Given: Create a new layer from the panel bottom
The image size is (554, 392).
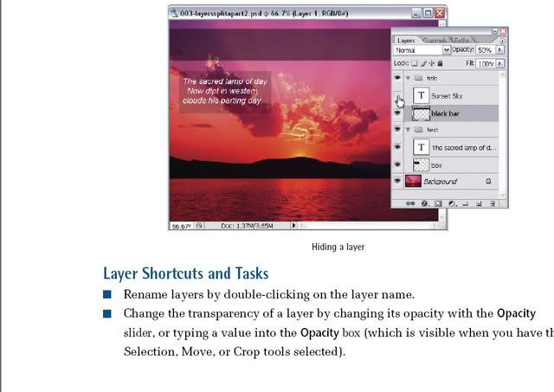Looking at the screenshot, I should (479, 203).
